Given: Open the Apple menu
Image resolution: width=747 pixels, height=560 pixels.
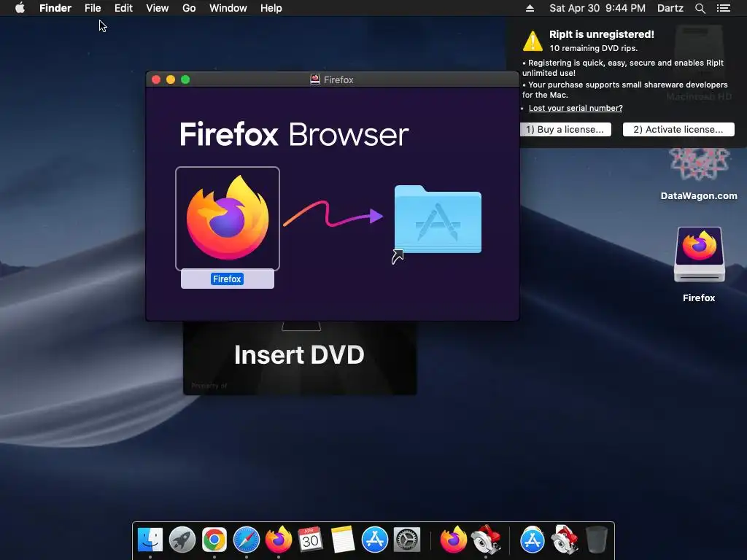Looking at the screenshot, I should pyautogui.click(x=20, y=8).
